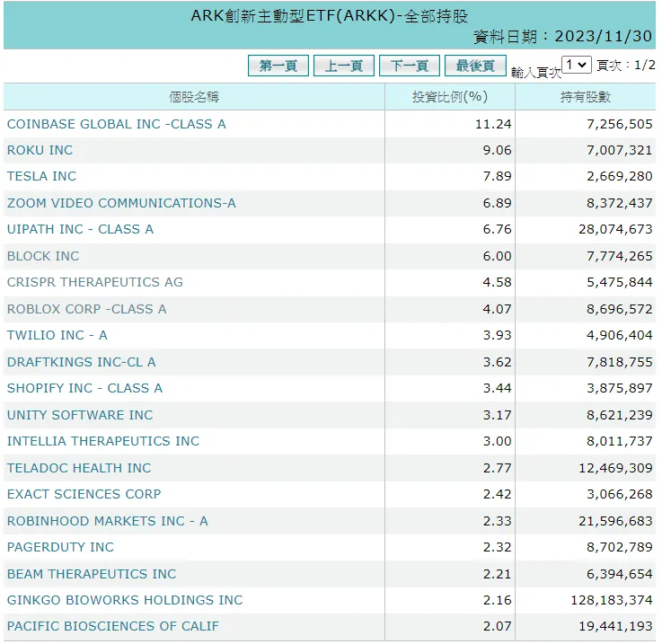This screenshot has width=662, height=644.
Task: Select Block weight value 6.00
Action: 497,256
